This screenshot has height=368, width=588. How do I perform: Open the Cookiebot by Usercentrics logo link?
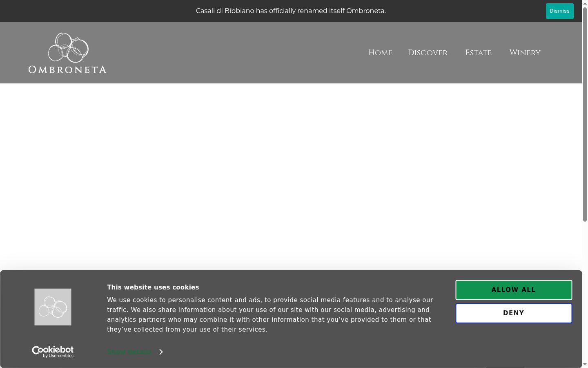pyautogui.click(x=53, y=352)
